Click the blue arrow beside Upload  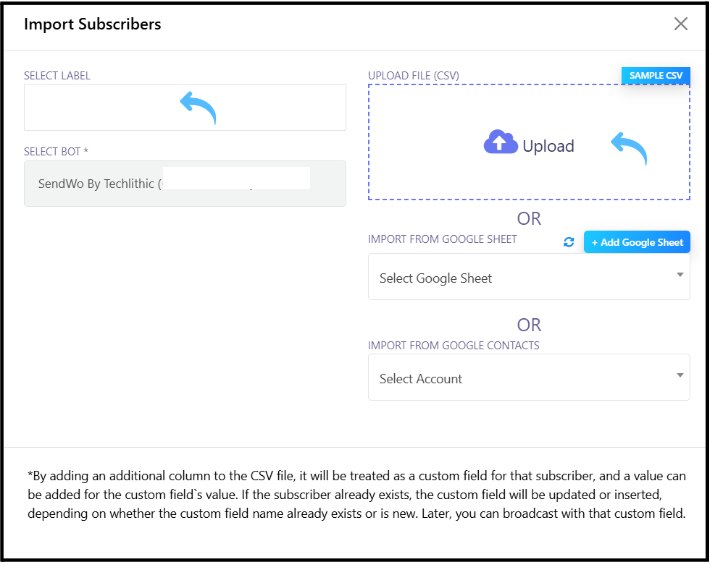coord(629,148)
